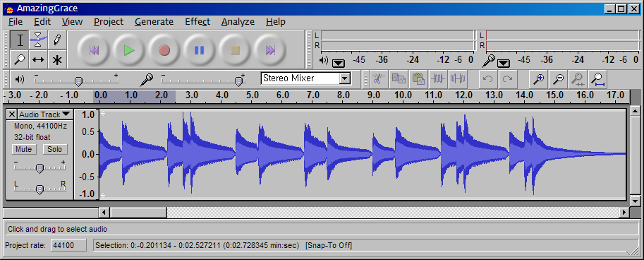Click the AmazingGrace title bar icon
The width and height of the screenshot is (644, 260).
[x=10, y=9]
